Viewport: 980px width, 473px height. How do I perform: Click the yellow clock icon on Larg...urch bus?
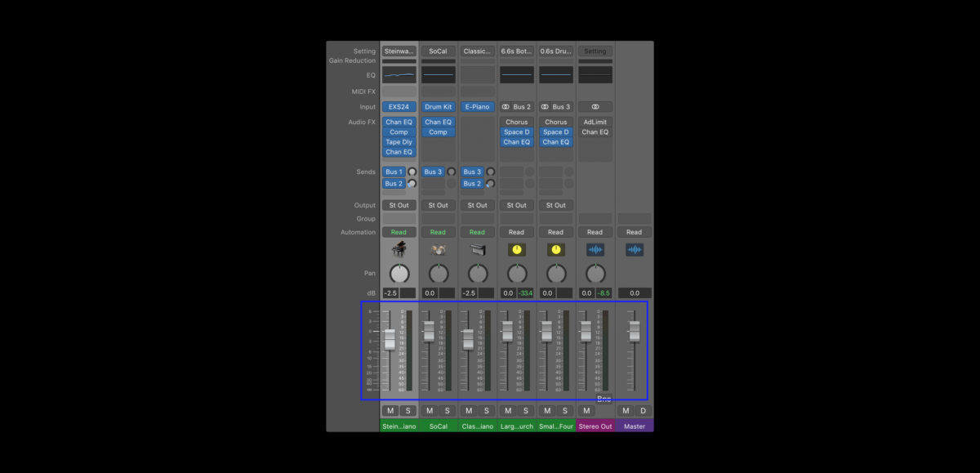516,249
